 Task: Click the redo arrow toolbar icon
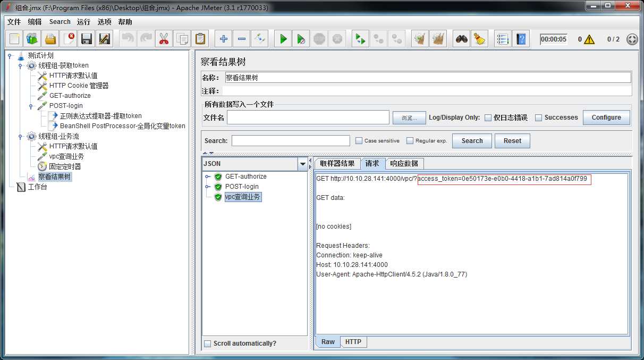pos(146,39)
